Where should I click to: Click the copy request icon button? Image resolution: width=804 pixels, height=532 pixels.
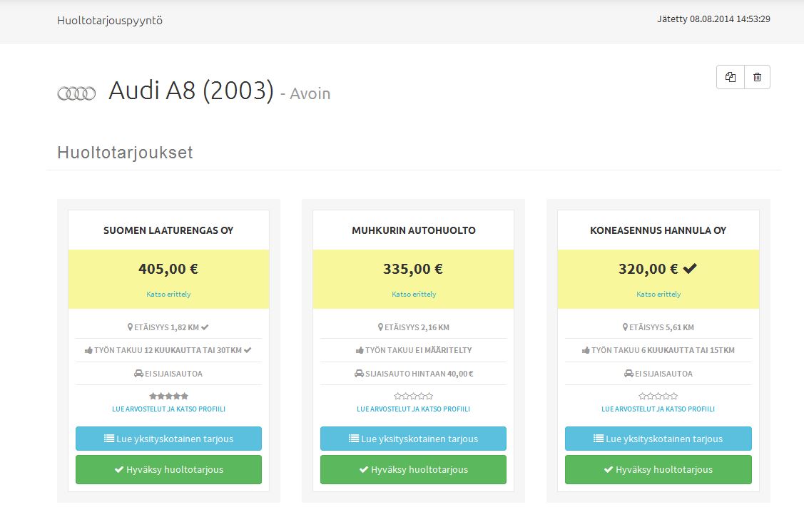pos(730,77)
